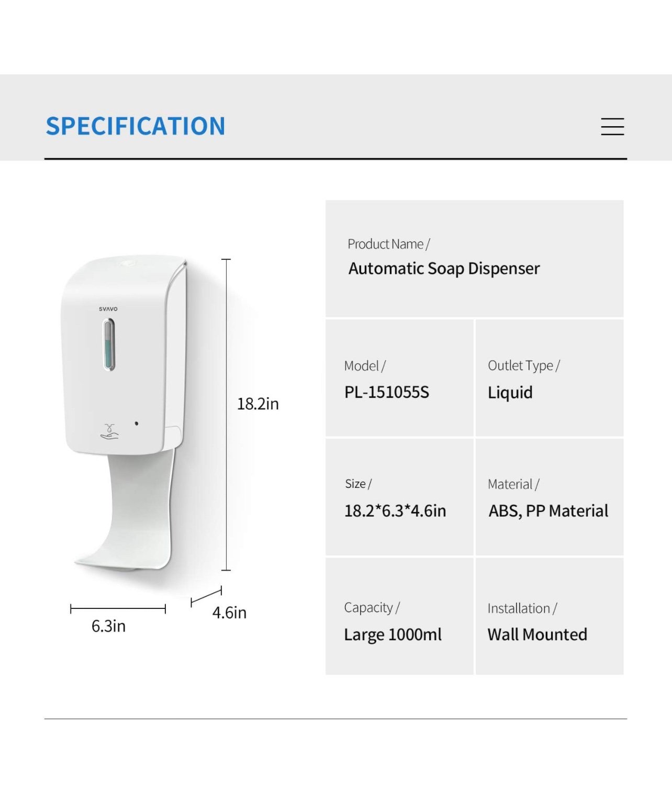Screen dimensions: 672x789
Task: Click the vertical height measurement line
Action: pyautogui.click(x=226, y=415)
